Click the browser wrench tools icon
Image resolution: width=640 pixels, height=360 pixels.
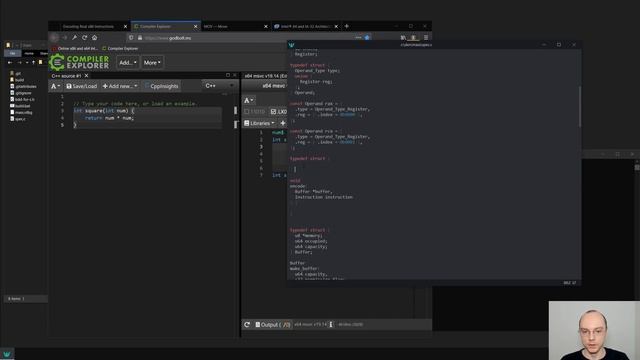(x=74, y=38)
